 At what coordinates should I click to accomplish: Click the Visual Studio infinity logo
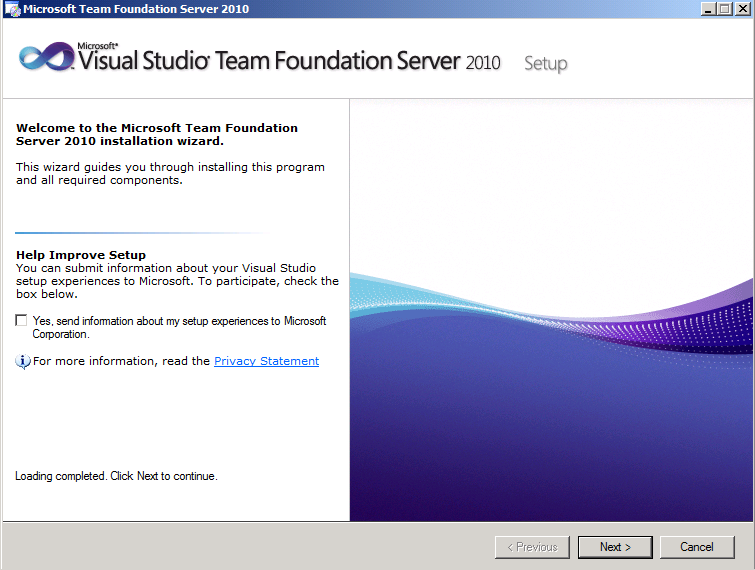click(46, 57)
